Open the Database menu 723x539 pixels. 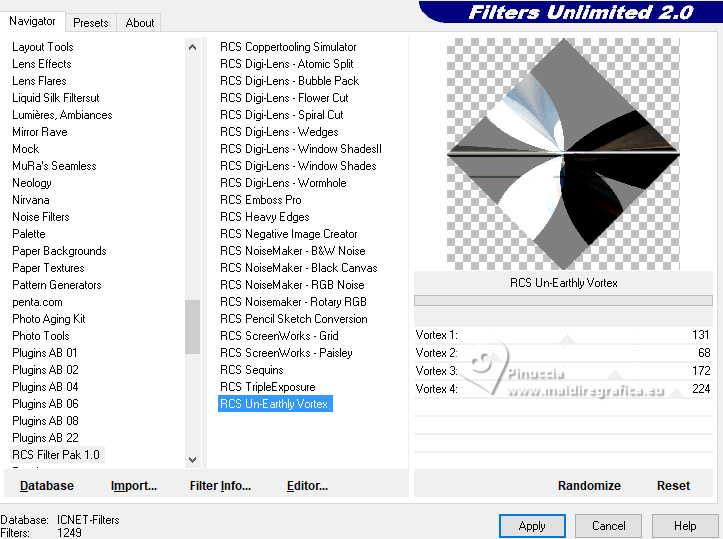[47, 486]
